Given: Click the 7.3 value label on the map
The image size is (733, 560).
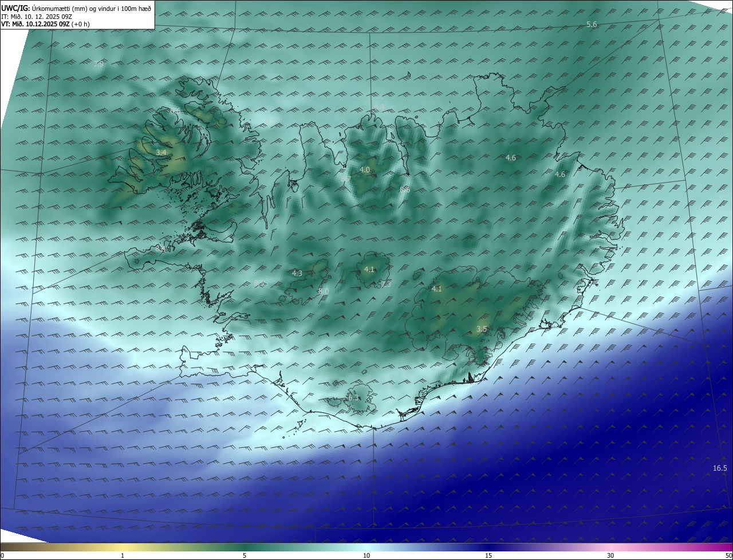Looking at the screenshot, I should click(x=385, y=284).
